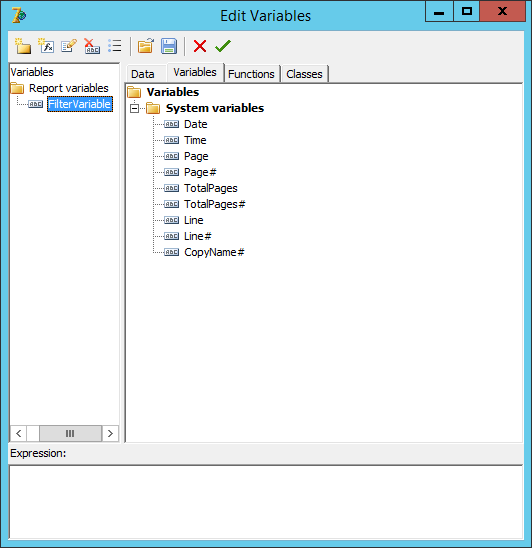
Task: Click inside the Expression text box
Action: [x=266, y=502]
